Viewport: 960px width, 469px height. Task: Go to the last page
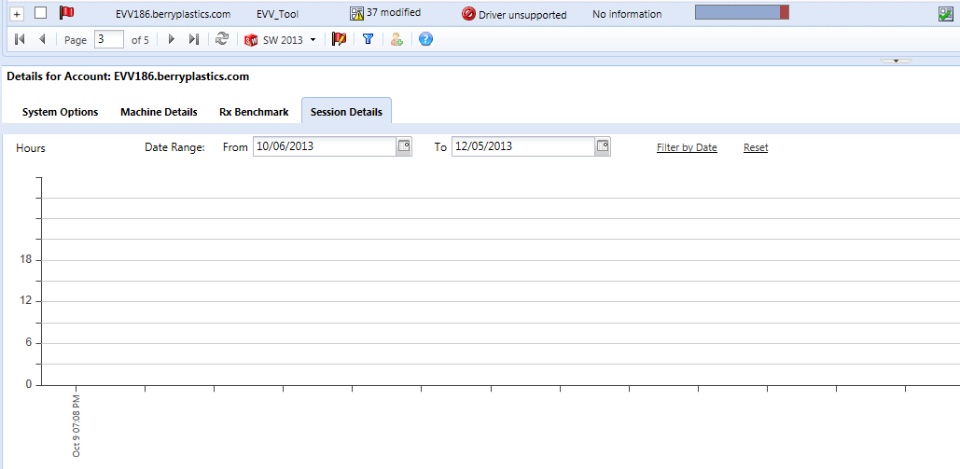pyautogui.click(x=193, y=39)
